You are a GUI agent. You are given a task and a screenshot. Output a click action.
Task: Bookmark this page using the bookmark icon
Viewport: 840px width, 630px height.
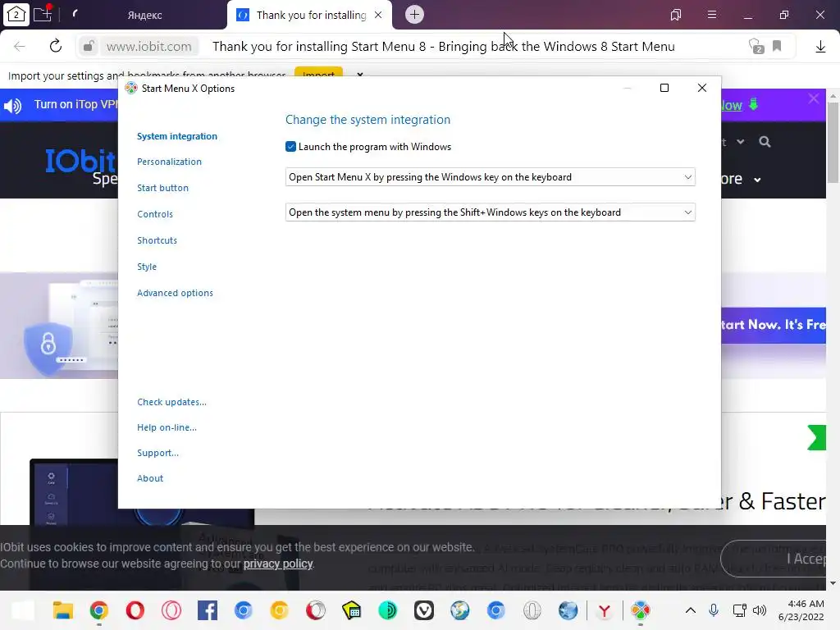(x=777, y=46)
